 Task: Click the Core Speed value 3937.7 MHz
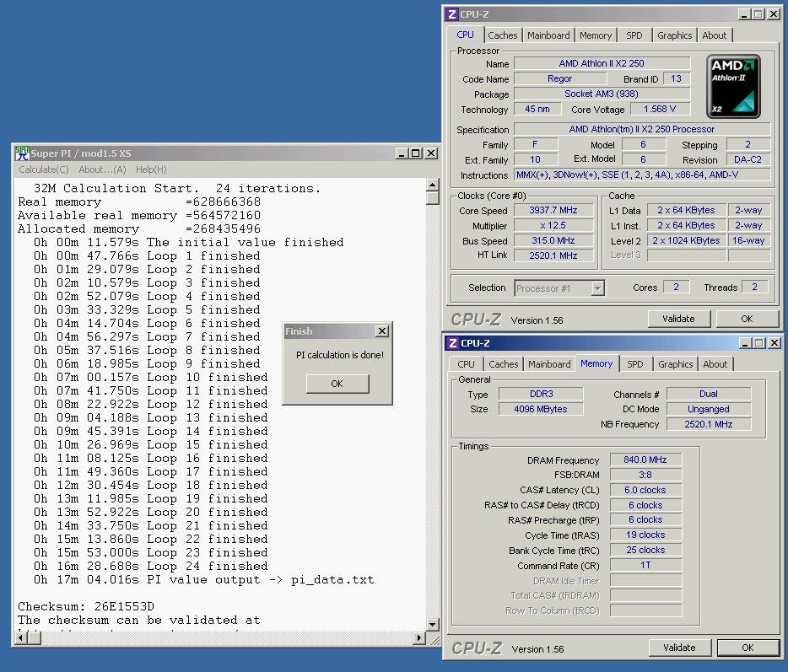tap(553, 210)
